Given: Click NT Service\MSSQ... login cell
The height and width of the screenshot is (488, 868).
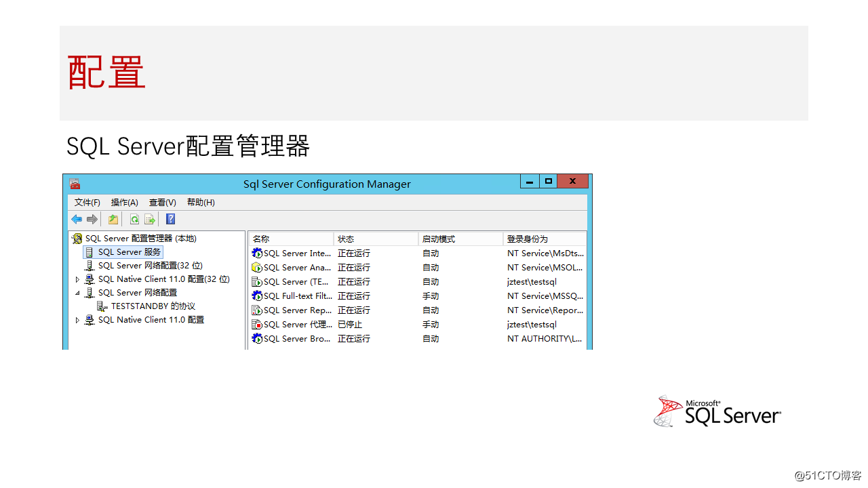Looking at the screenshot, I should [545, 296].
